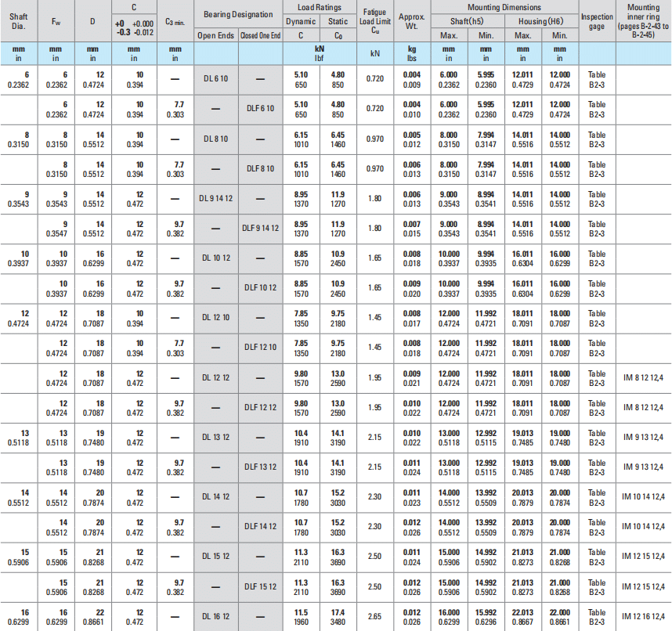Image resolution: width=672 pixels, height=631 pixels.
Task: Select the Bearing Designation header
Action: pos(237,15)
